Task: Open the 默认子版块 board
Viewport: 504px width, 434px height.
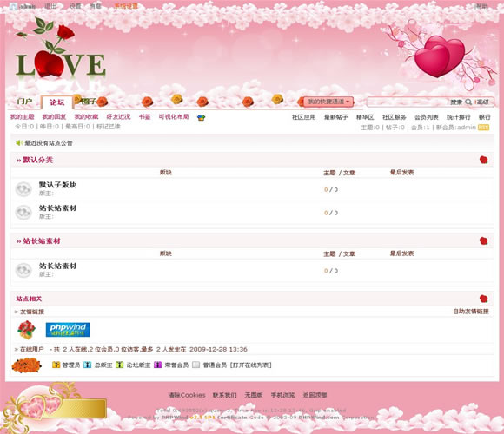Action: click(x=58, y=185)
